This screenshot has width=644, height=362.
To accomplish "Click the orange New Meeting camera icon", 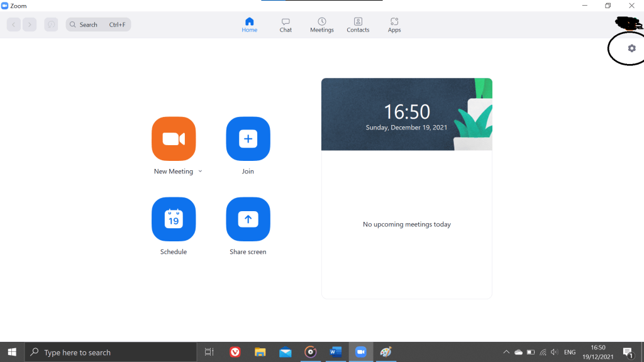I will 174,139.
